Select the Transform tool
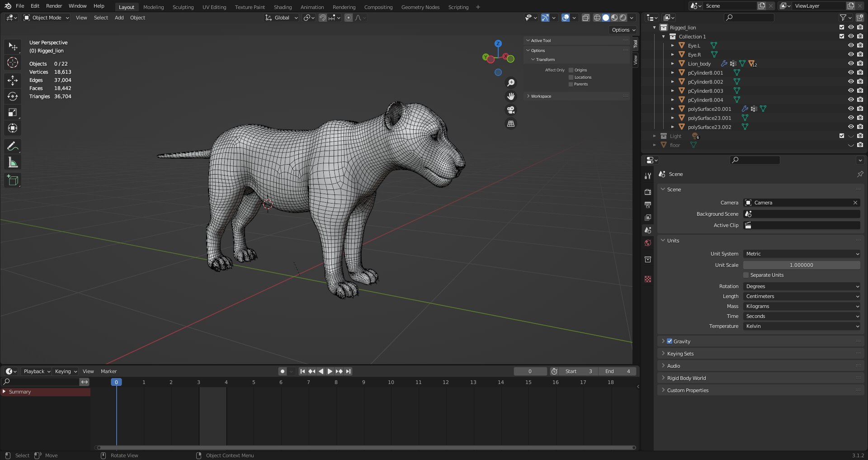 coord(13,128)
